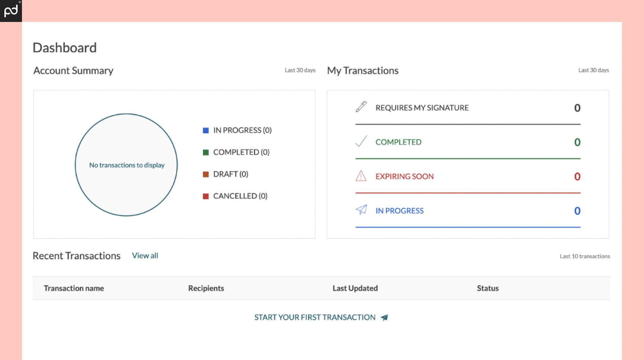This screenshot has width=644, height=360.
Task: Click Last 10 transactions label
Action: tap(585, 256)
